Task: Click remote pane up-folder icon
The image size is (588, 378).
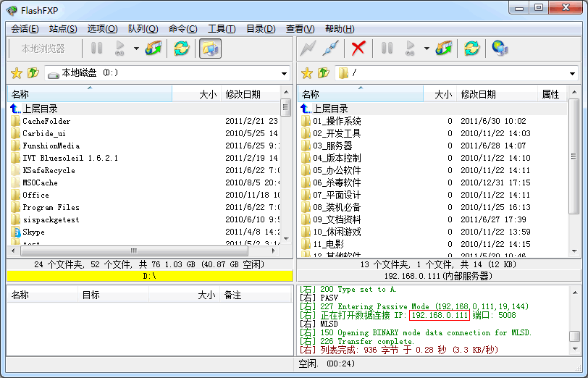Action: pos(323,72)
